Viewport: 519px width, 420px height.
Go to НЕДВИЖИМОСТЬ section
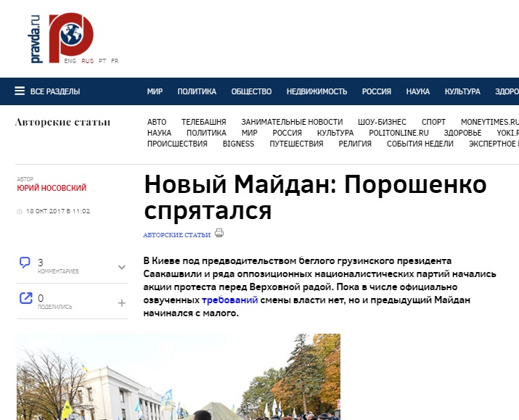click(316, 91)
